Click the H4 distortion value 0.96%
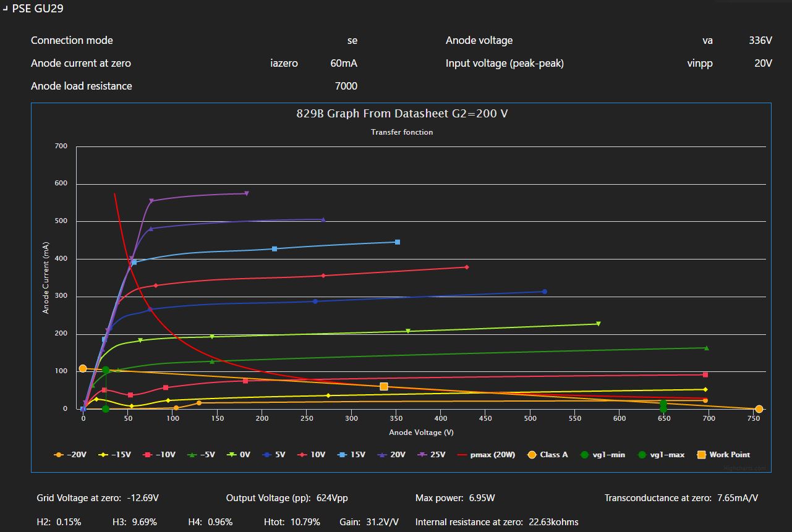The width and height of the screenshot is (792, 532). point(220,522)
